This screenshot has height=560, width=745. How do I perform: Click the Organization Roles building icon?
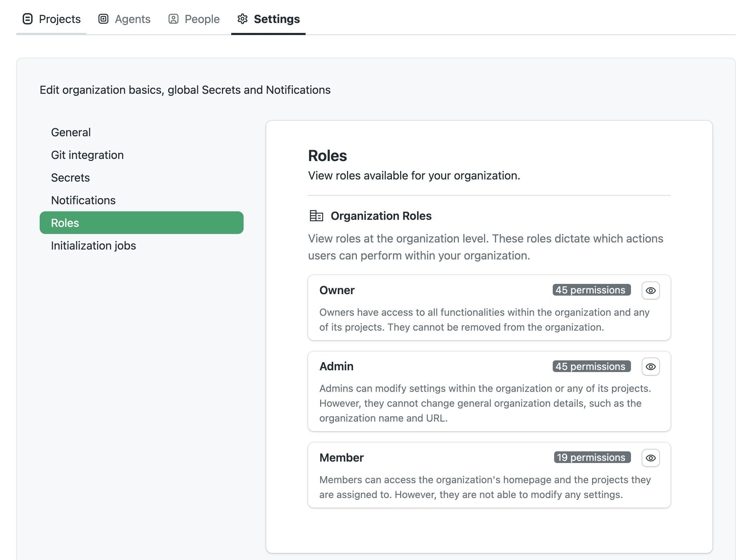coord(316,216)
